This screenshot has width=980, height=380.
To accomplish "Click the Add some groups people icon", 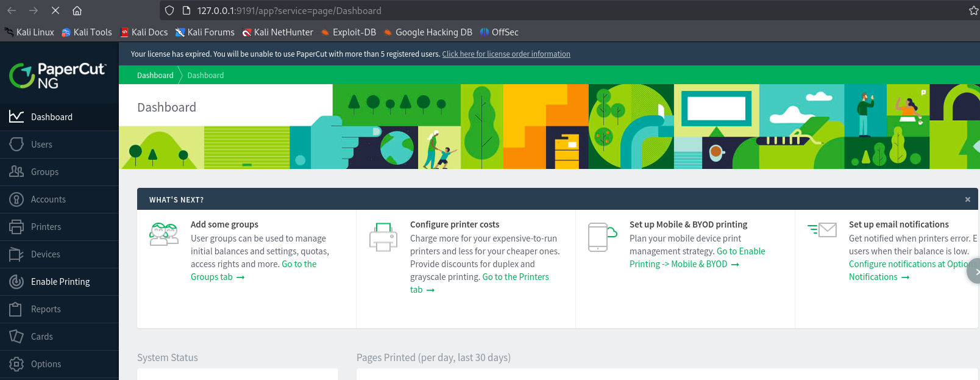I will [x=164, y=234].
